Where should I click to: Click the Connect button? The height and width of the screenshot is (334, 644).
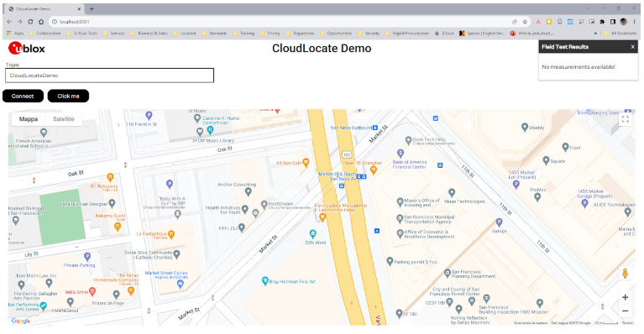coord(23,96)
